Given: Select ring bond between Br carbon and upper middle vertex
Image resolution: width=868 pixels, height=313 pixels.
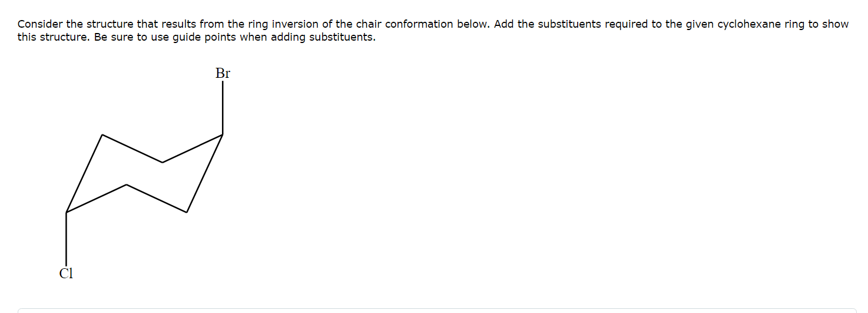Looking at the screenshot, I should (x=193, y=149).
